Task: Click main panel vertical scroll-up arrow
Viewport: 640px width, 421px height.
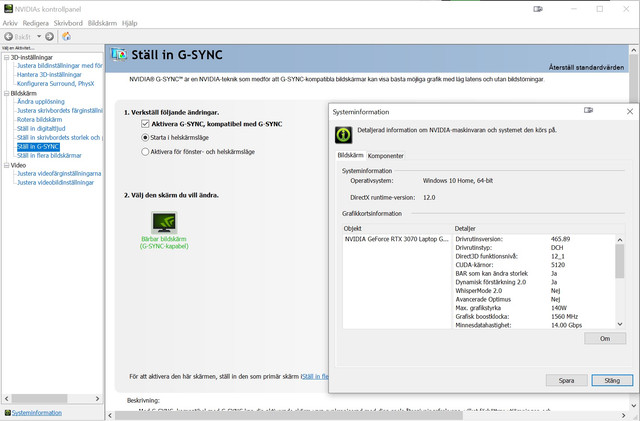Action: click(x=633, y=50)
